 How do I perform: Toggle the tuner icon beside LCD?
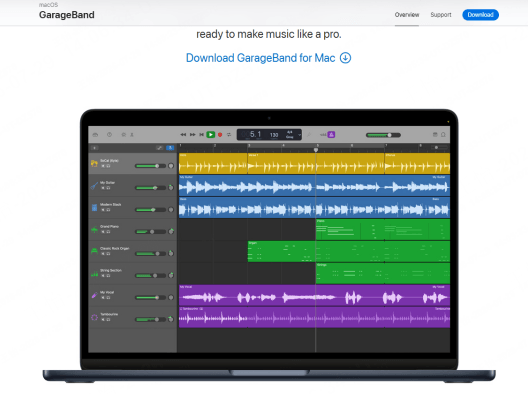(309, 135)
